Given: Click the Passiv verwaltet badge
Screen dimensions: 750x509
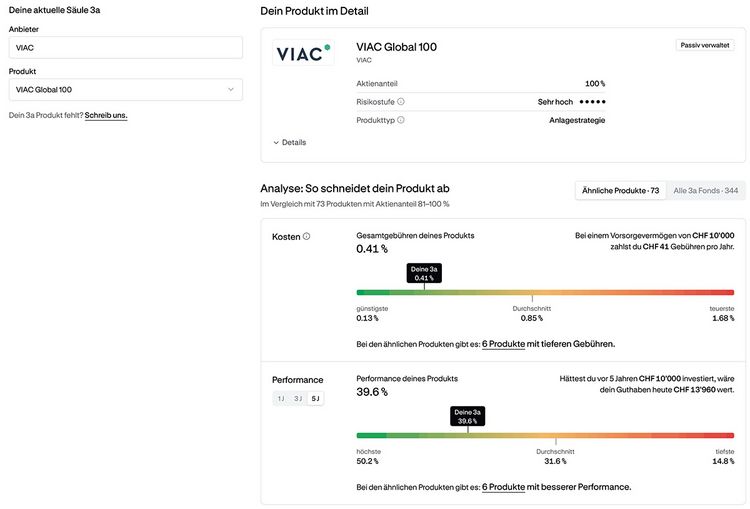Looking at the screenshot, I should (x=705, y=45).
